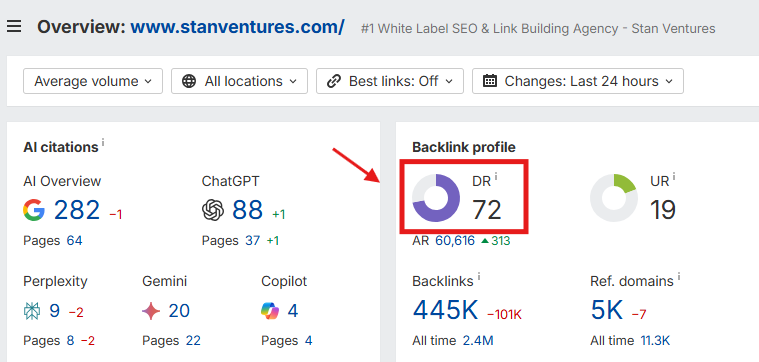Open Copilot citations value 4

tap(293, 311)
